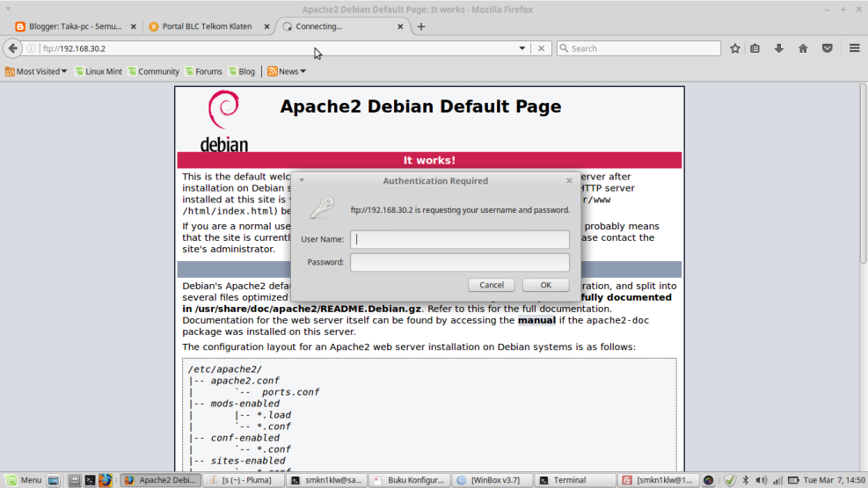Image resolution: width=868 pixels, height=488 pixels.
Task: Click the back navigation arrow
Action: pyautogui.click(x=12, y=48)
